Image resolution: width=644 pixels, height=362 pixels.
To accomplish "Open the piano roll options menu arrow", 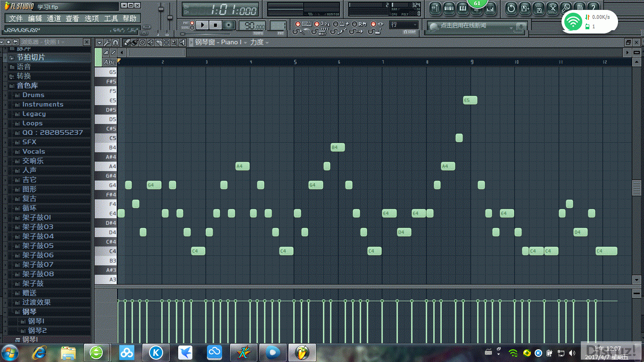I will coord(99,42).
